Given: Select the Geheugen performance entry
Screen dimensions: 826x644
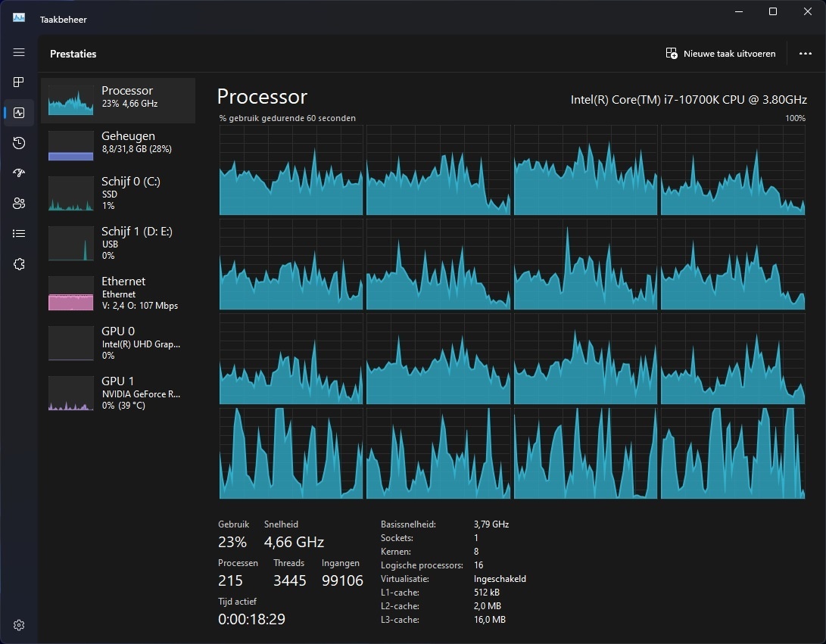Looking at the screenshot, I should (117, 142).
